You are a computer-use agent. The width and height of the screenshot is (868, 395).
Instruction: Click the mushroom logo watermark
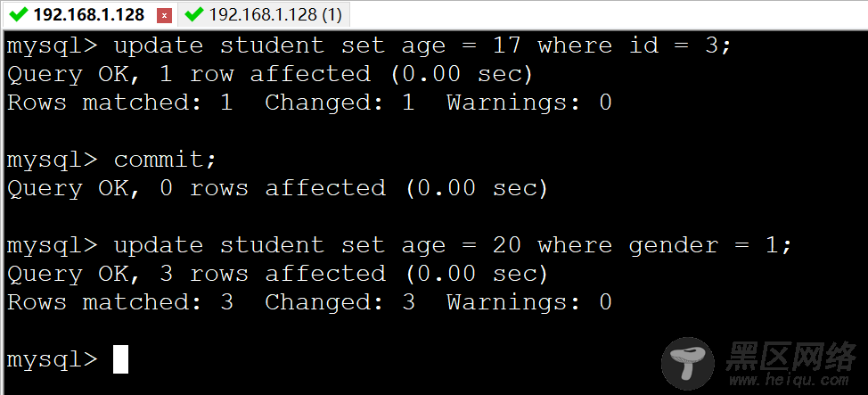click(688, 362)
